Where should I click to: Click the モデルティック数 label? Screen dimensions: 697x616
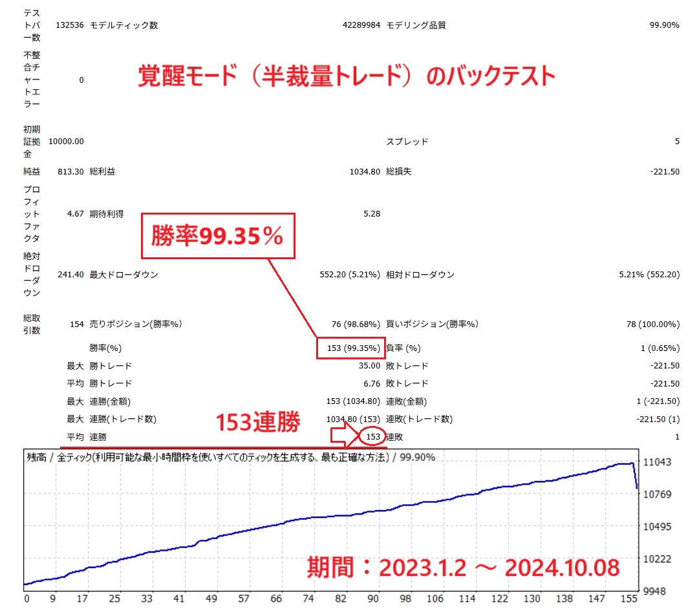tap(123, 25)
